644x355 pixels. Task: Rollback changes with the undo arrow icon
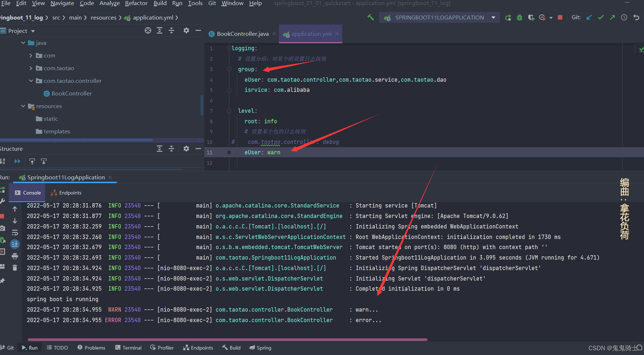tap(636, 17)
